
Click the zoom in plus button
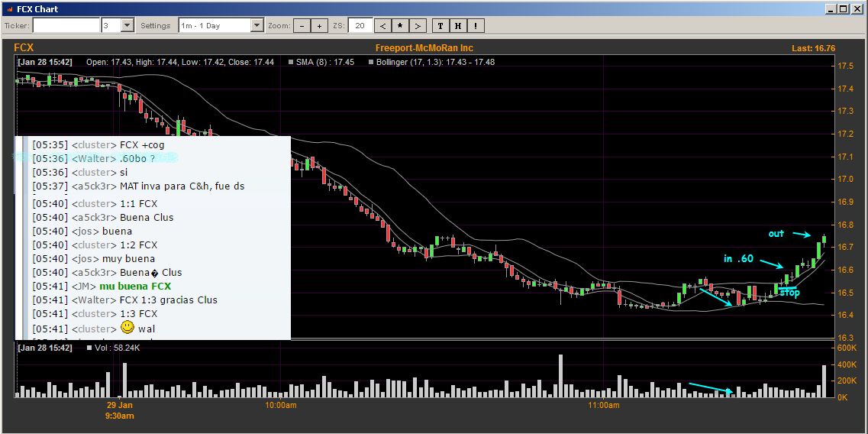pyautogui.click(x=319, y=25)
